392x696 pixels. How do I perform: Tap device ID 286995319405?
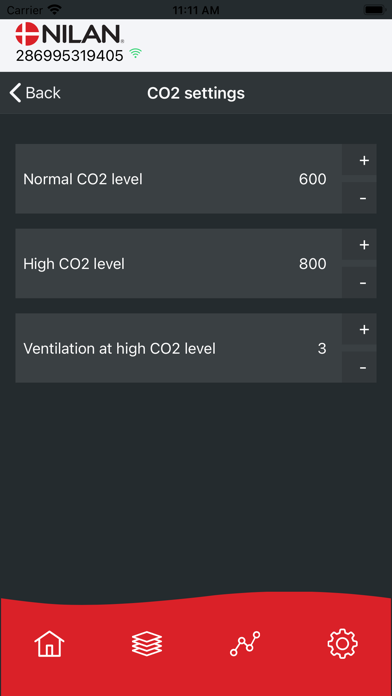click(69, 56)
